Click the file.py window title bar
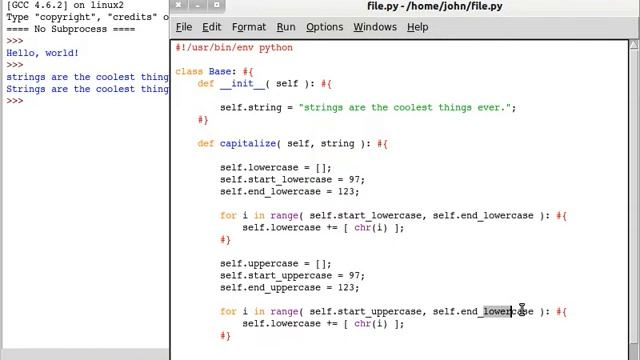This screenshot has height=360, width=640. tap(435, 6)
